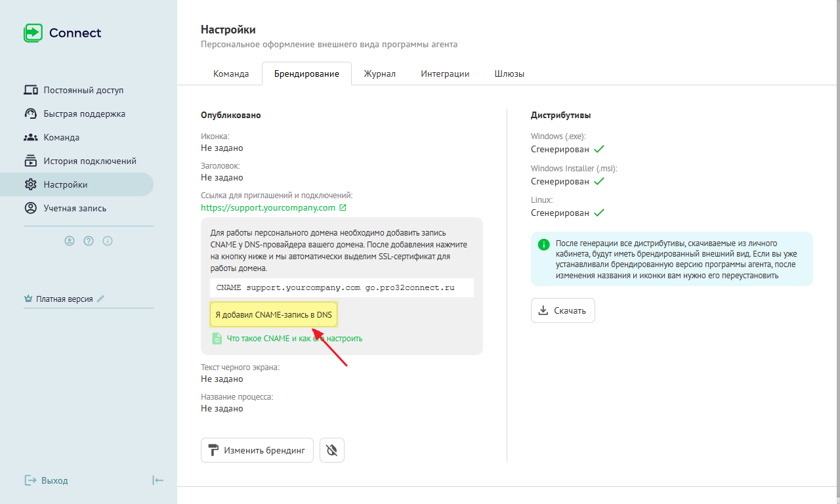Edit the paid version with the pencil icon
Viewport: 840px width, 504px height.
[100, 299]
